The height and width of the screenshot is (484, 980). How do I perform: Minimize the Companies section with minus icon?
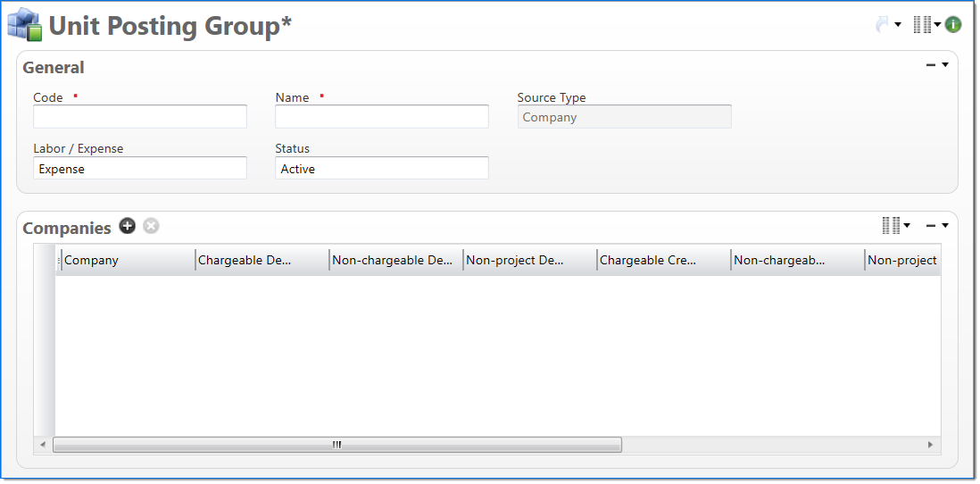click(931, 226)
